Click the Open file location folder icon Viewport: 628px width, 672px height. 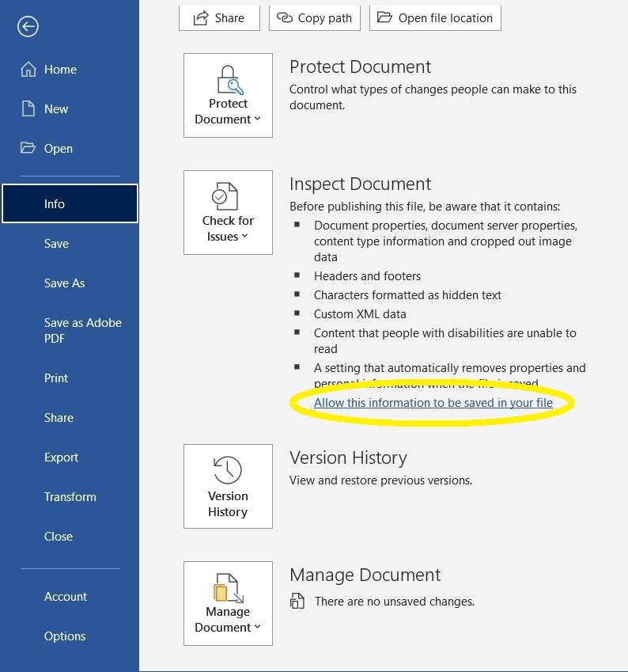pos(384,17)
